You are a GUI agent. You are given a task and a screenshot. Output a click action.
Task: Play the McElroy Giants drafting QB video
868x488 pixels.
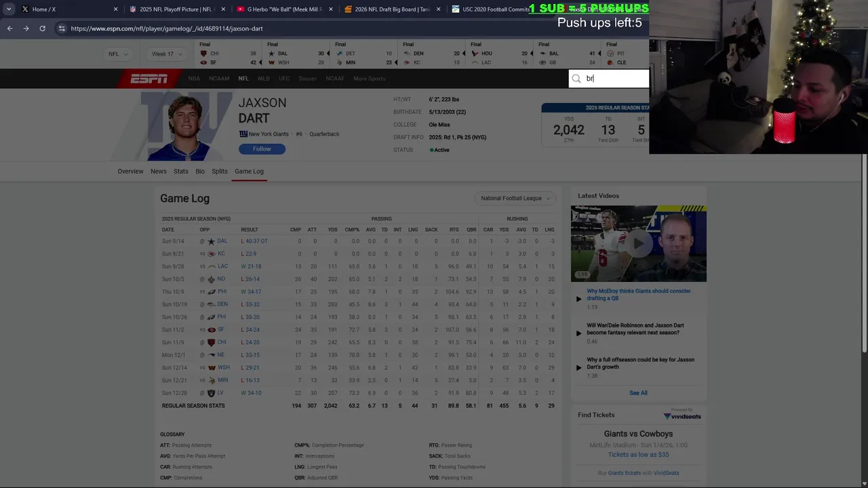click(578, 298)
